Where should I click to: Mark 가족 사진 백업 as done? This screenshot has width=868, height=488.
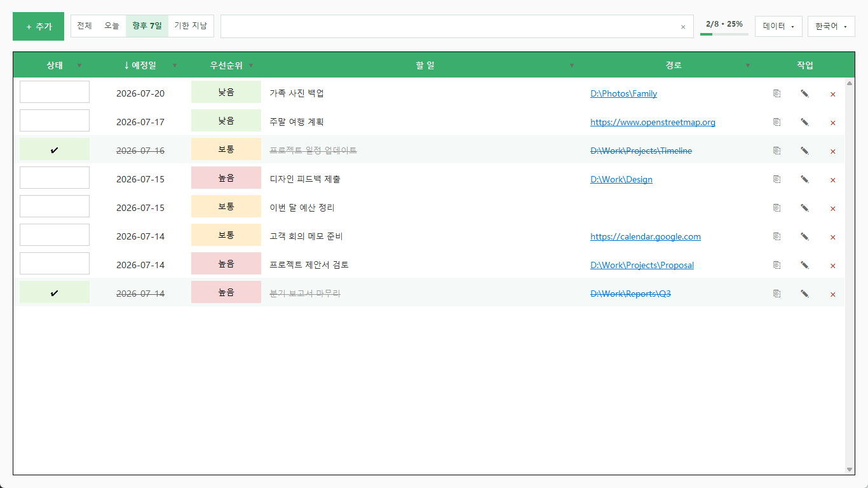55,92
